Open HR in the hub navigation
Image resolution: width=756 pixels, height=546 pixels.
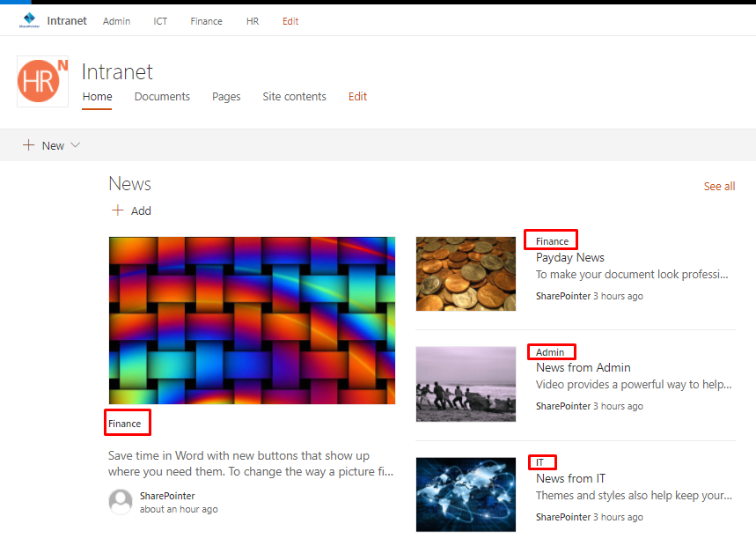(x=253, y=21)
